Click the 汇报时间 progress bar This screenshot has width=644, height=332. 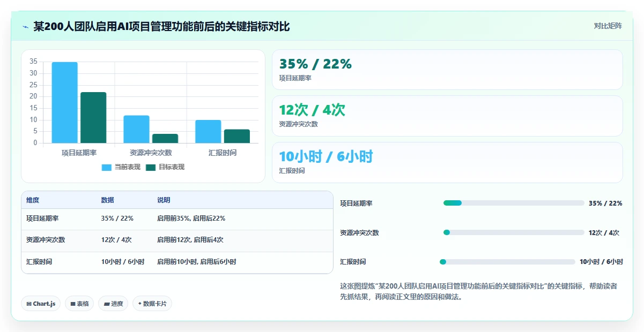click(x=507, y=262)
